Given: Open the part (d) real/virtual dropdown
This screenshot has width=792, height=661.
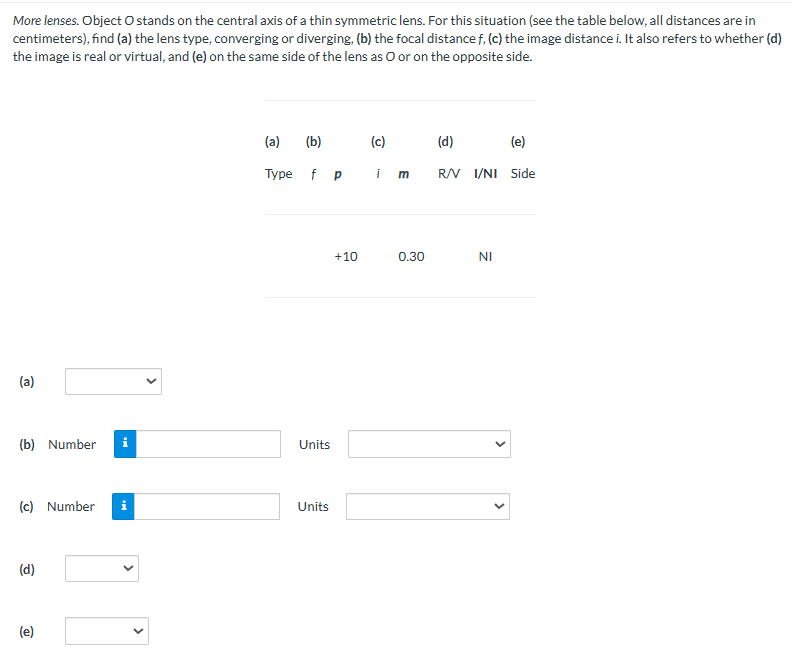Looking at the screenshot, I should [102, 568].
